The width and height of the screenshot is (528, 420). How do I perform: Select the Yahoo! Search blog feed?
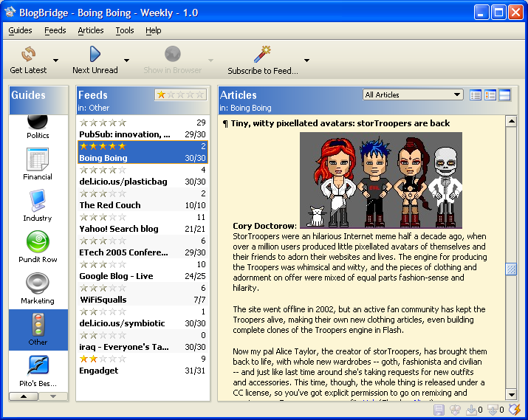[143, 223]
